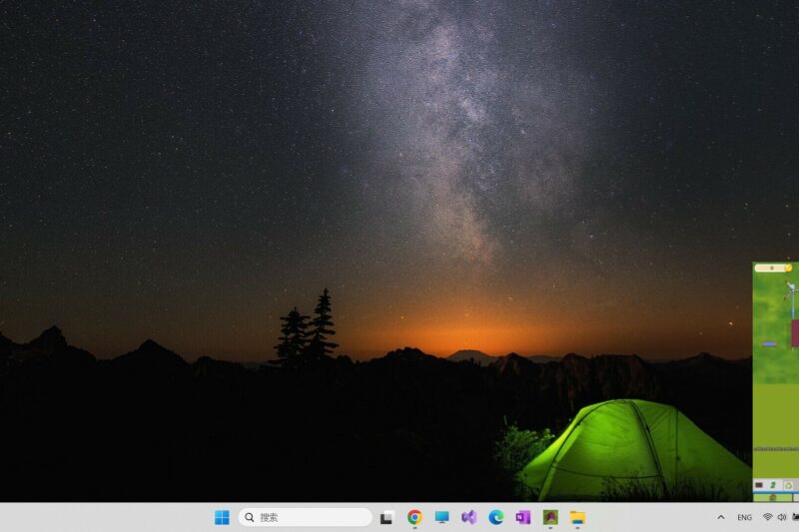The image size is (799, 532).
Task: Open the Wi-Fi network flyout
Action: tap(767, 517)
